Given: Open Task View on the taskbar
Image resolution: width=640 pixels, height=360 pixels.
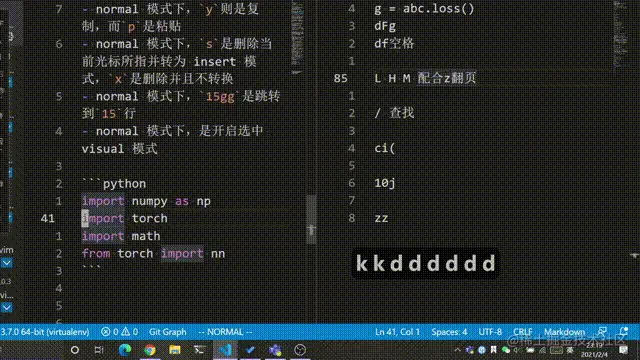Looking at the screenshot, I should click(99, 350).
